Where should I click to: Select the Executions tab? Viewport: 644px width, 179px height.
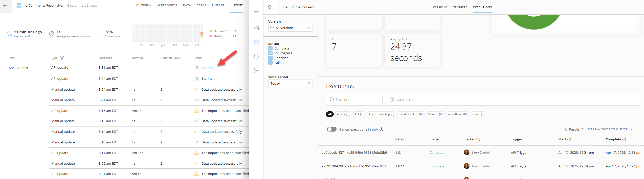[x=482, y=7]
